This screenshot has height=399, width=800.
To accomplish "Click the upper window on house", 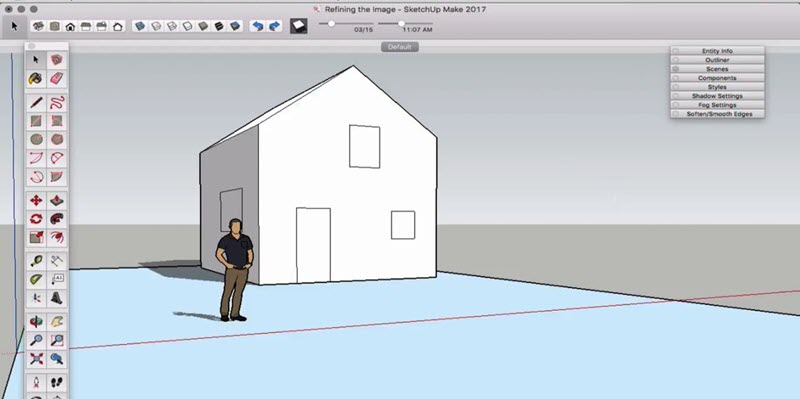I will (x=364, y=146).
